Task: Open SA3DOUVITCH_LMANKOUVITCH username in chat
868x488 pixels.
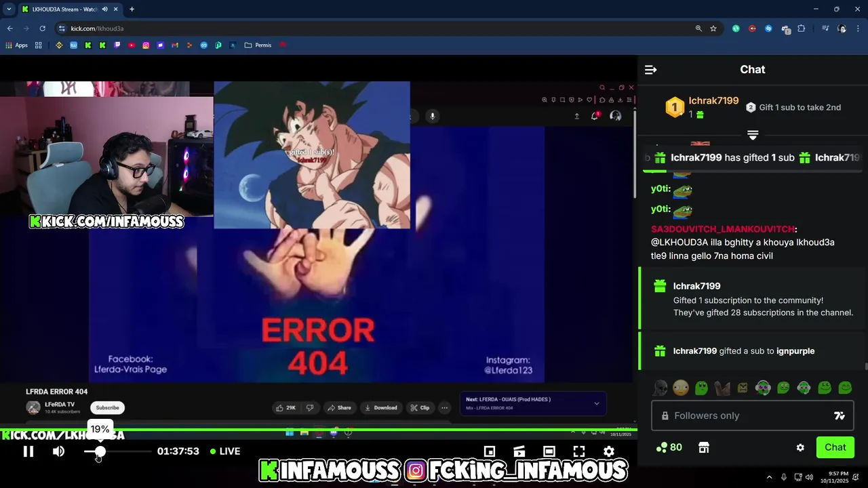Action: click(x=723, y=230)
